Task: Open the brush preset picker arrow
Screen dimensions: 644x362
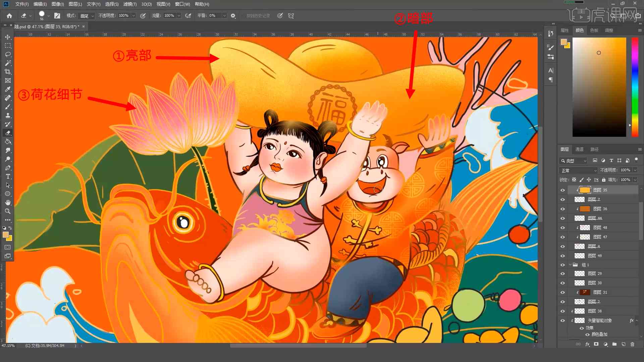Action: coord(48,16)
